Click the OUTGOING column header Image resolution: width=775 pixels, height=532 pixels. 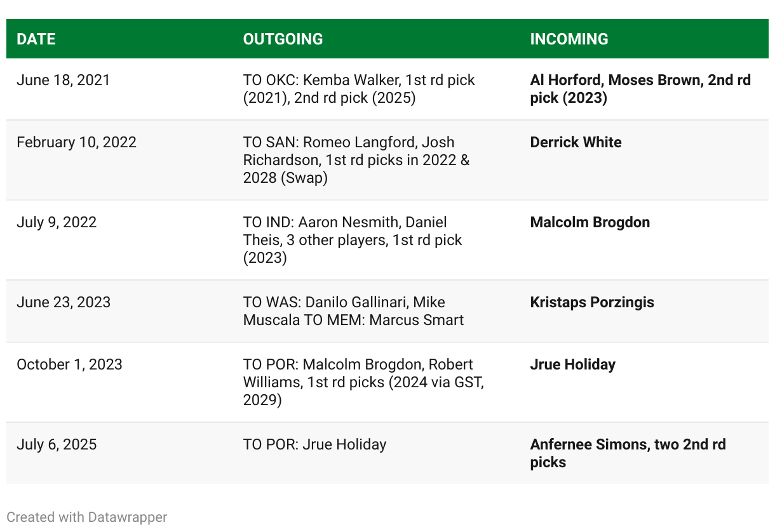point(283,39)
